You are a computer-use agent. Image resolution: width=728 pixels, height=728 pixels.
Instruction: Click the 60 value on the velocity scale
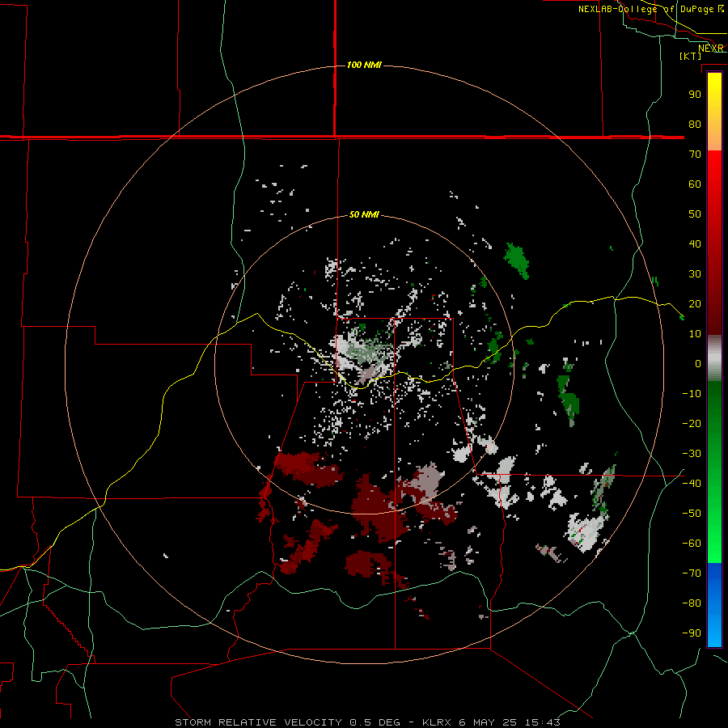click(x=695, y=184)
